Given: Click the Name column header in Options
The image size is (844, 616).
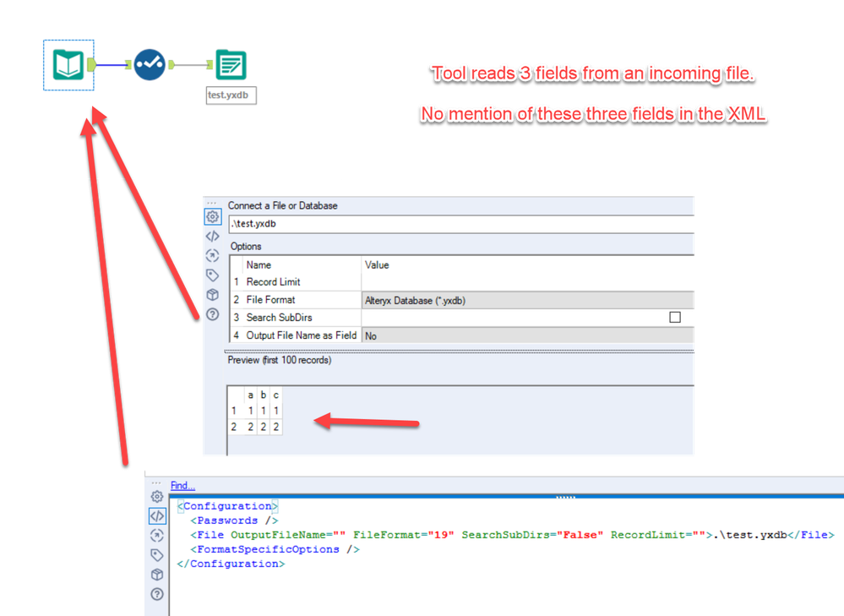Looking at the screenshot, I should pos(259,265).
